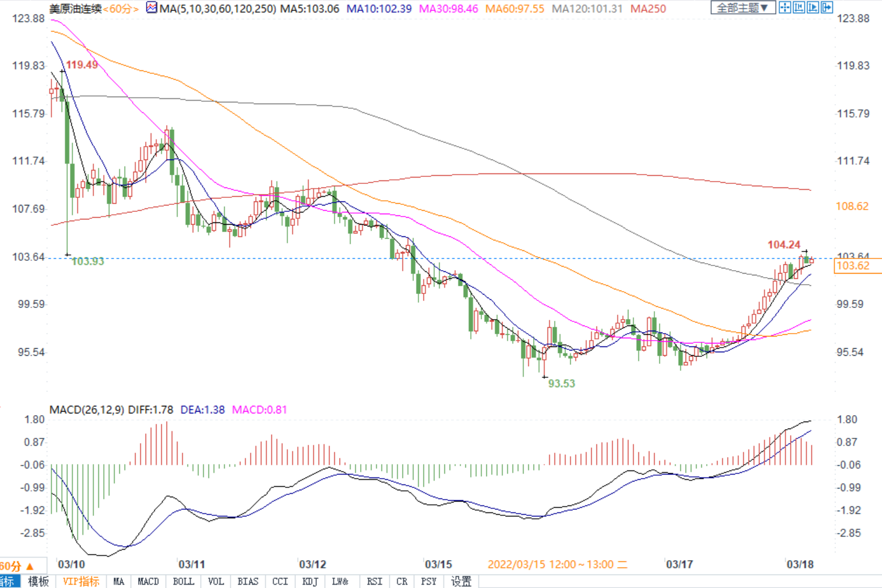Open the <60分> timeframe beside 美原油连续
The image size is (882, 588).
pyautogui.click(x=121, y=9)
